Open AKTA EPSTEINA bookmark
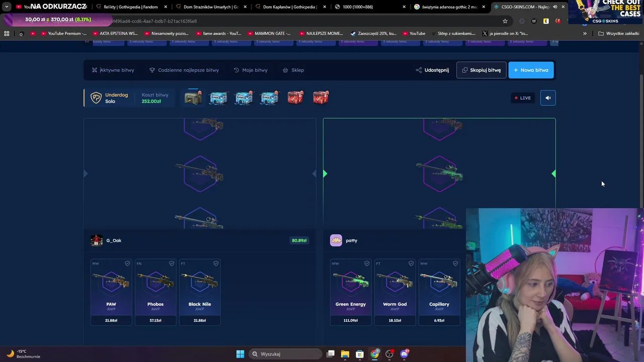This screenshot has width=644, height=362. click(115, 33)
